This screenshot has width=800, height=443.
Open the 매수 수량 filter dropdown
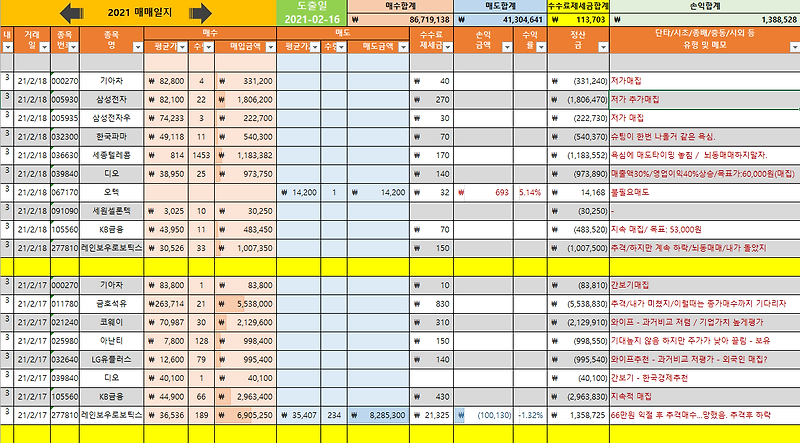[x=208, y=47]
